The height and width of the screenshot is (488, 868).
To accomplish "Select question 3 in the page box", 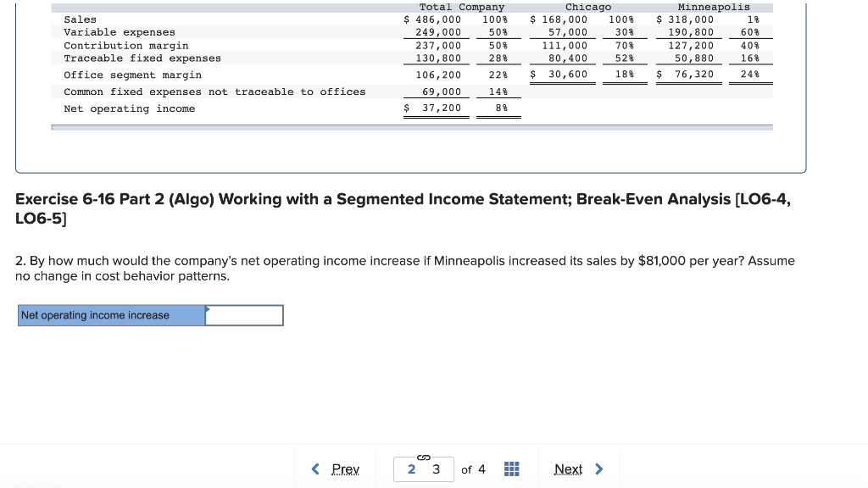I will click(437, 469).
